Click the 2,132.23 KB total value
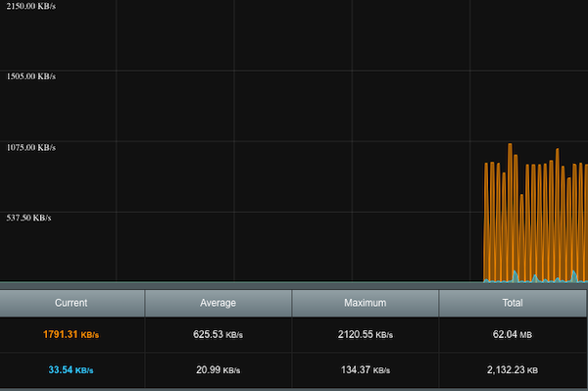The height and width of the screenshot is (391, 588). [513, 370]
